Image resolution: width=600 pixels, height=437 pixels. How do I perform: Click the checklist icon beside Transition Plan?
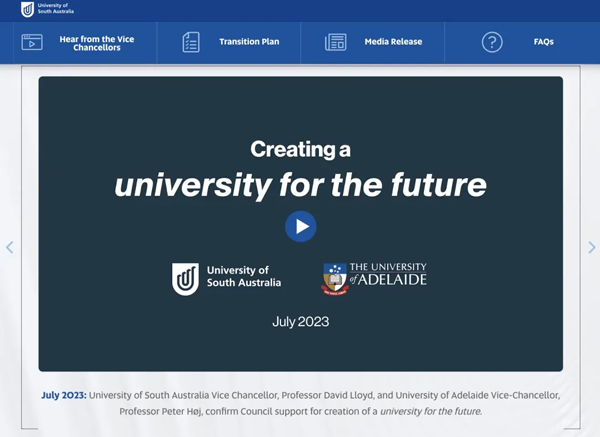(x=191, y=43)
